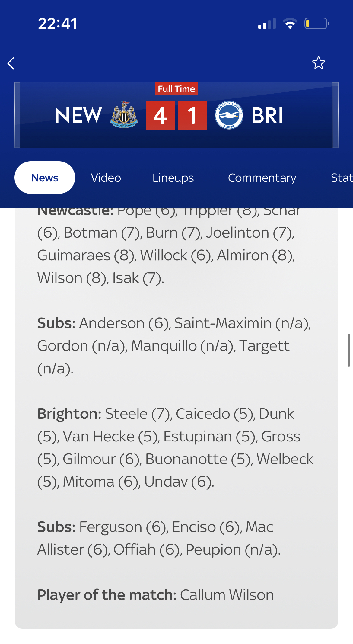Screen dimensions: 353x644
Task: Tap Newcastle's score of 4
Action: [160, 115]
